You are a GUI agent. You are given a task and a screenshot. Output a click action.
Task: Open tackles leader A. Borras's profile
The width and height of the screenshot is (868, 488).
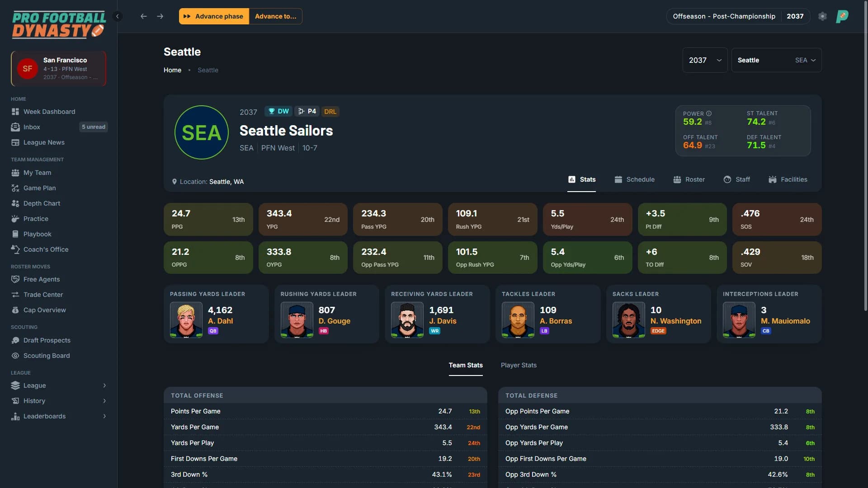pos(556,321)
